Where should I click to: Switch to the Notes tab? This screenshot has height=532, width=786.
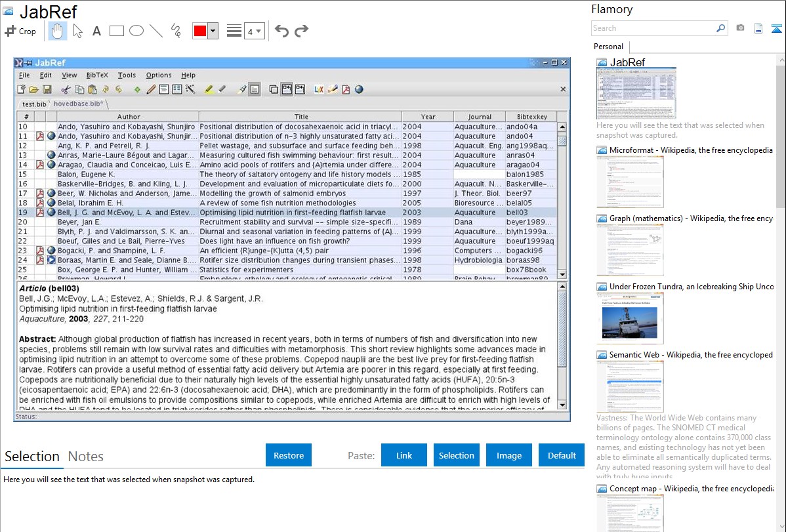[x=86, y=457]
